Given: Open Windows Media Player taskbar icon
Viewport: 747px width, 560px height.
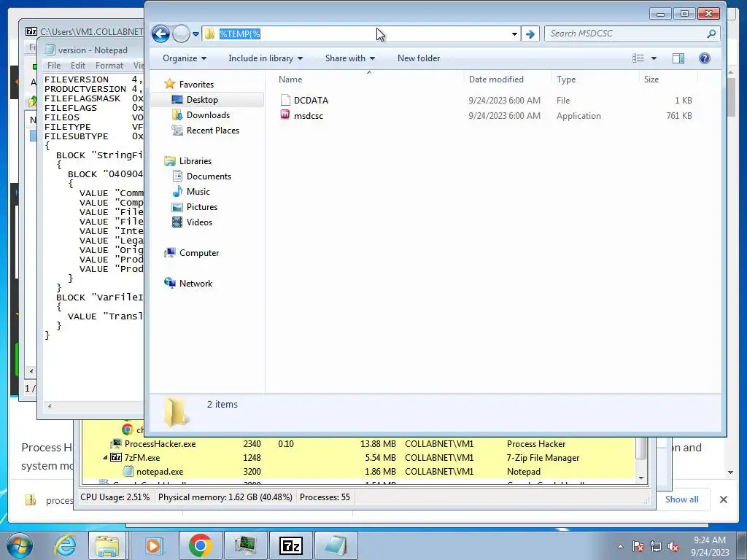Looking at the screenshot, I should tap(153, 545).
